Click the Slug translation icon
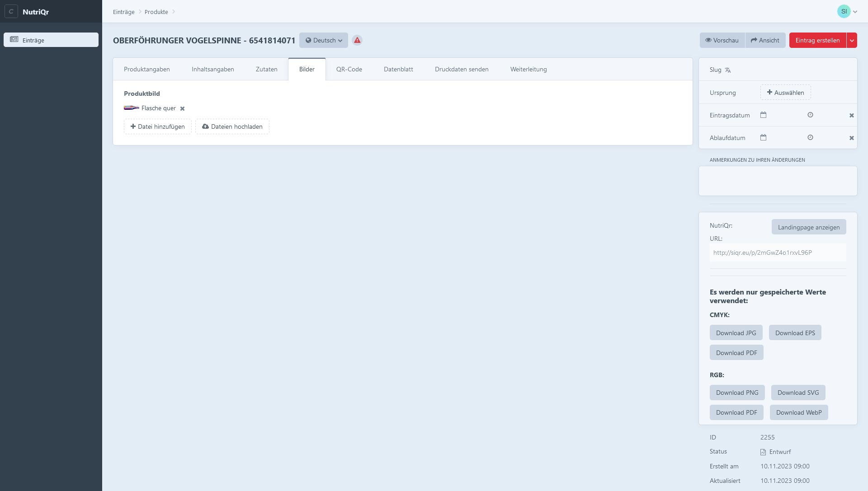Image resolution: width=868 pixels, height=491 pixels. tap(728, 70)
